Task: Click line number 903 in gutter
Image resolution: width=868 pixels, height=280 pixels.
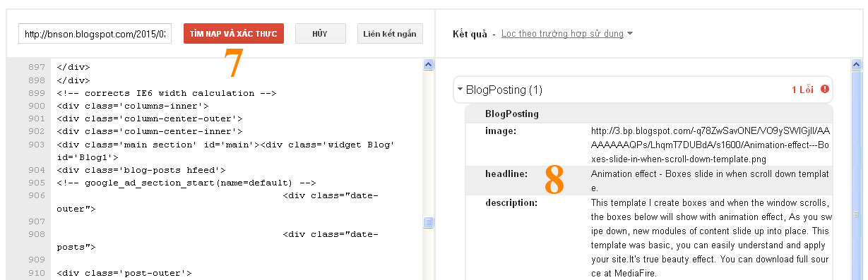Action: click(37, 144)
